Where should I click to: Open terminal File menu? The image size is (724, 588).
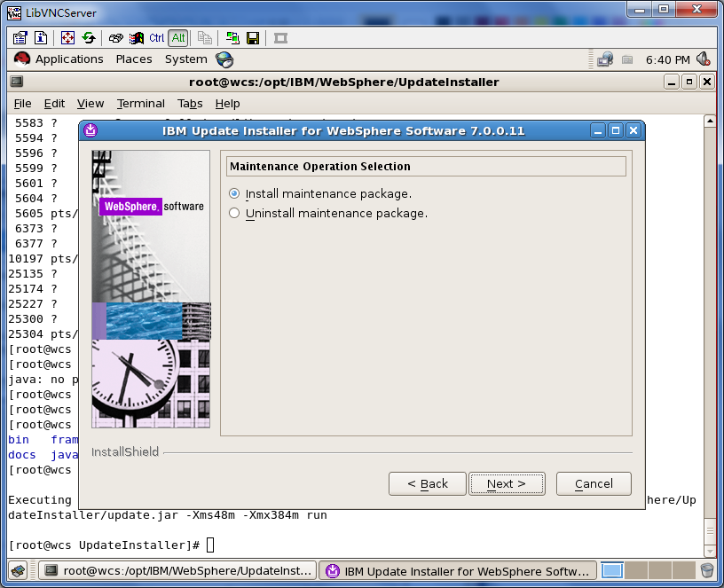(23, 104)
